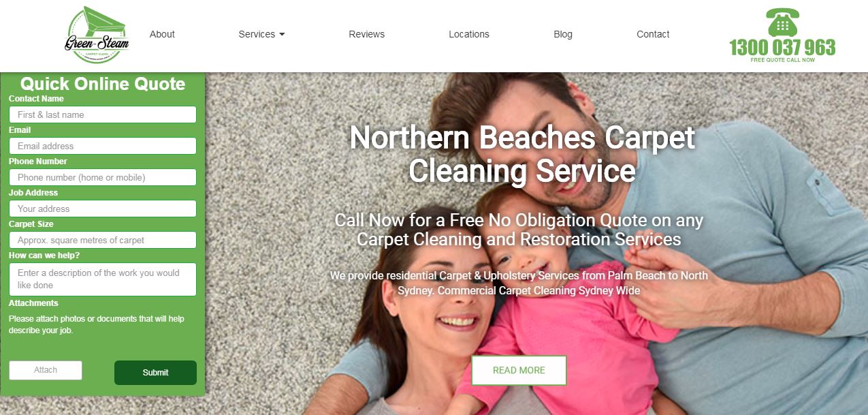This screenshot has width=868, height=415.
Task: Click the Green-Steam logo
Action: pos(97,35)
